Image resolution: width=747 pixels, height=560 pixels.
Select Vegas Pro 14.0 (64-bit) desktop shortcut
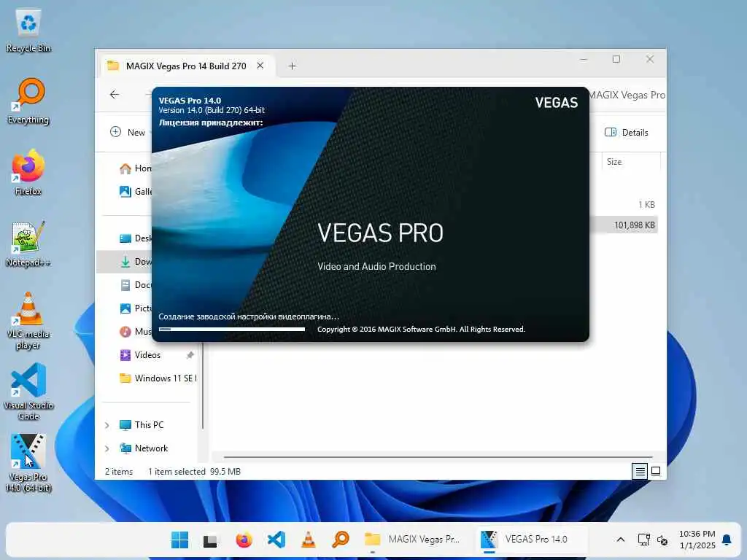tap(28, 463)
